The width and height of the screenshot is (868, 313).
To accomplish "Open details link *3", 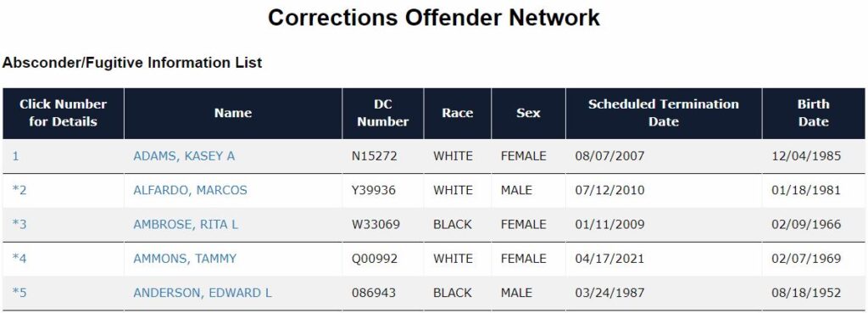I will [x=19, y=225].
